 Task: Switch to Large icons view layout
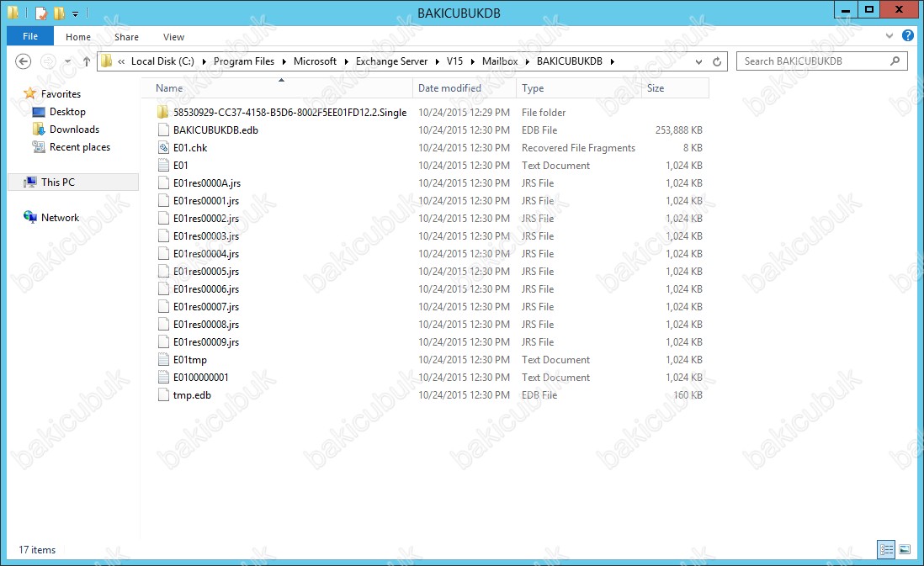[905, 549]
